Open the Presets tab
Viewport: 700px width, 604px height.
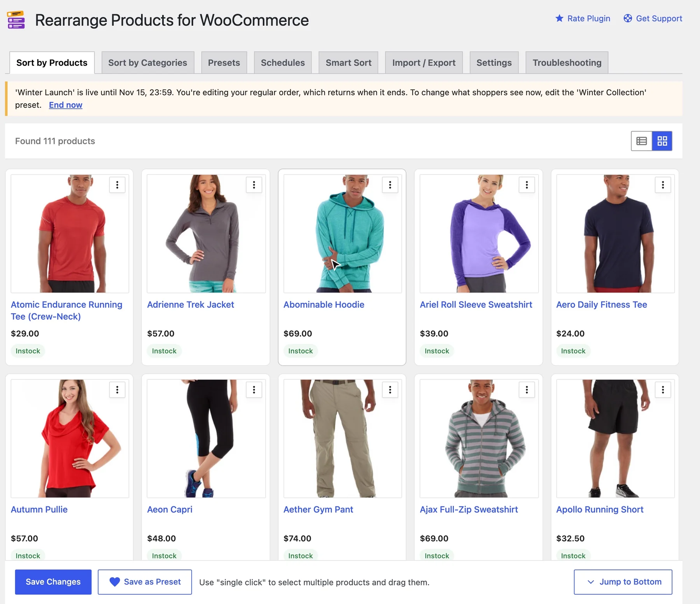pos(224,63)
